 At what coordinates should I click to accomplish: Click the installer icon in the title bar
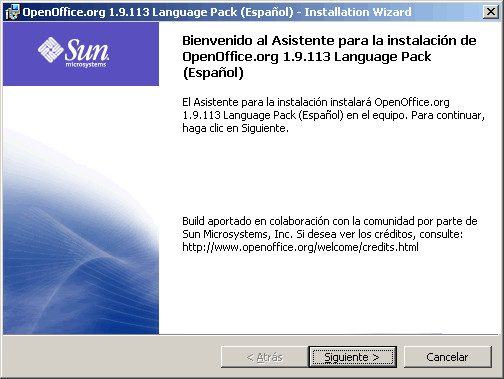[x=13, y=12]
